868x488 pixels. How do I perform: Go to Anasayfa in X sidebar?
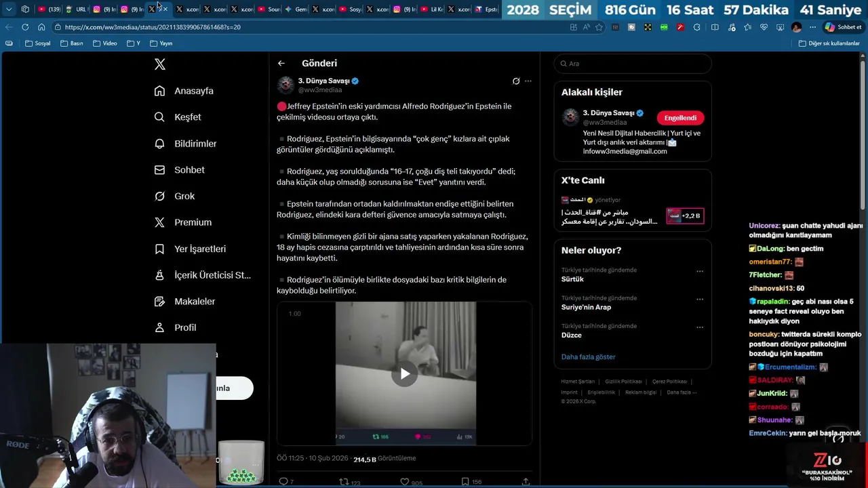184,91
